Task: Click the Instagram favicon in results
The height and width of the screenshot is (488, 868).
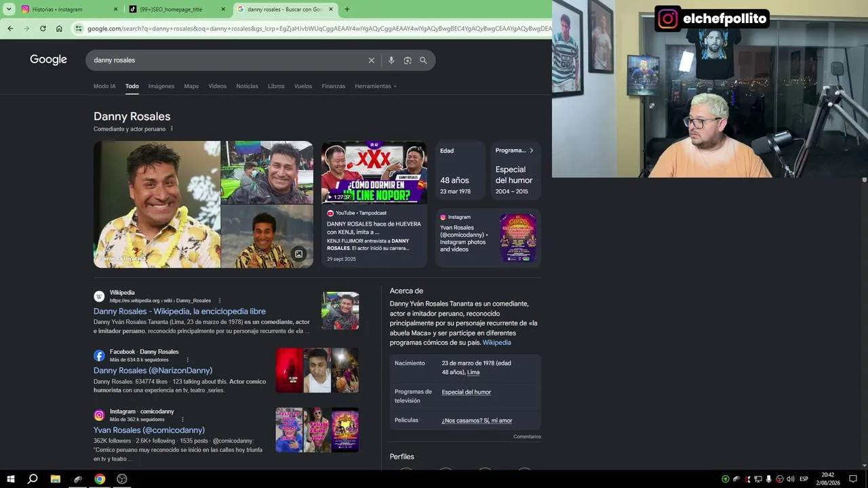Action: click(x=99, y=415)
